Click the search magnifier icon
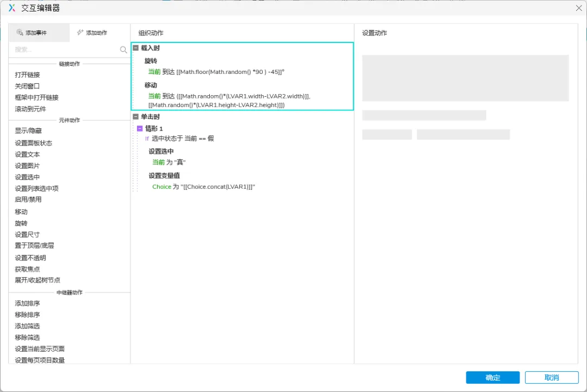Screen dimensions: 587x392 click(123, 49)
